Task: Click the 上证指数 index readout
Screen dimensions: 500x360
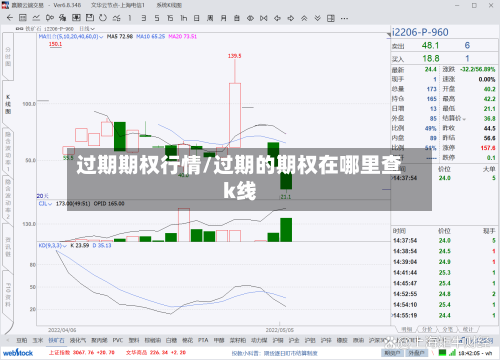Action: tap(82, 353)
